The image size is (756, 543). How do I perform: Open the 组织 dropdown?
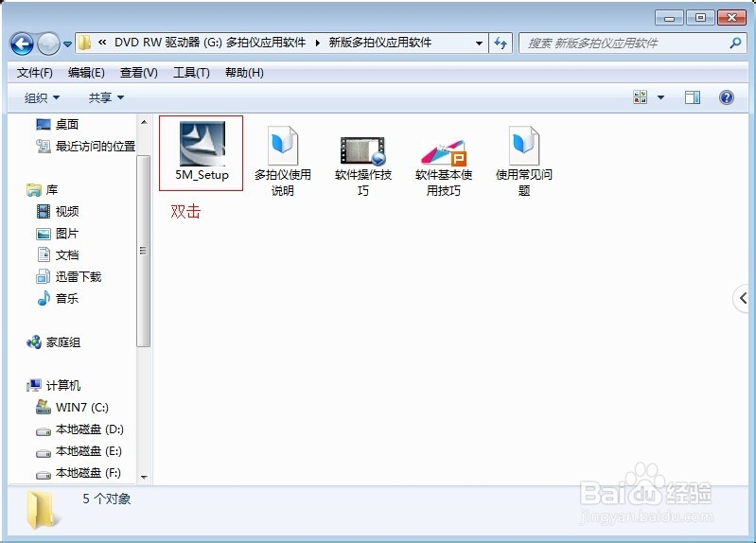(42, 97)
